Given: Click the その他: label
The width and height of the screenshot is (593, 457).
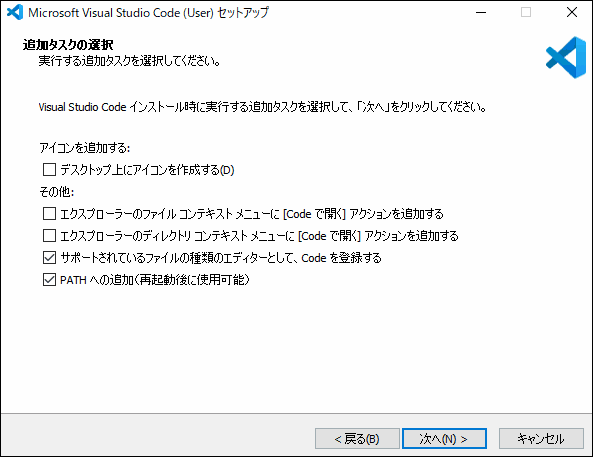Looking at the screenshot, I should (57, 192).
